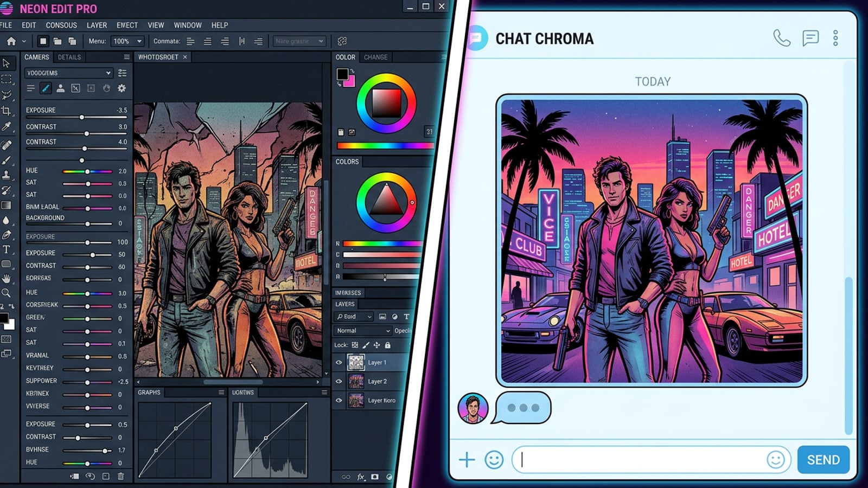Screen dimensions: 868x488
Task: Click the add layer mask icon
Action: click(375, 477)
